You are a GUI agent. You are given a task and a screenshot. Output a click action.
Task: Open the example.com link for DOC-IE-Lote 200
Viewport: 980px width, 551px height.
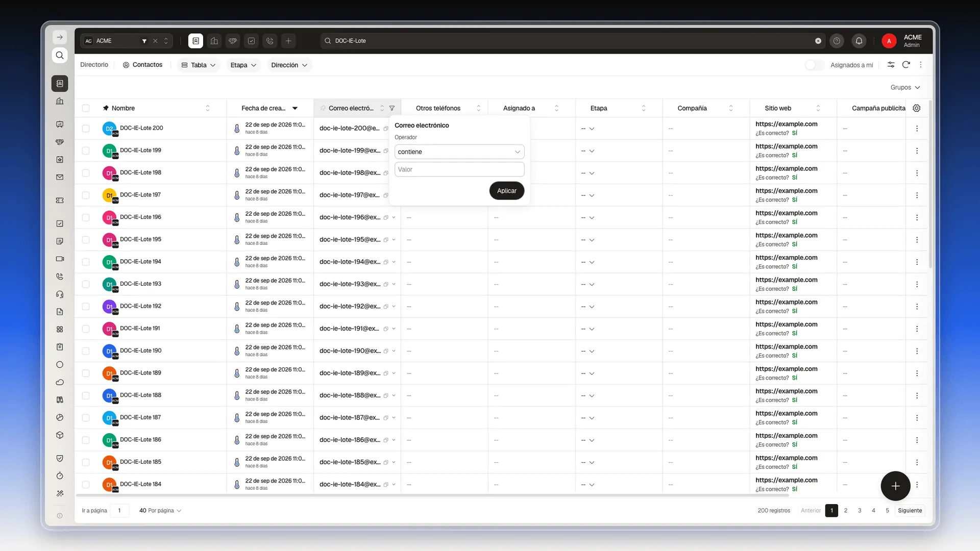pyautogui.click(x=787, y=124)
